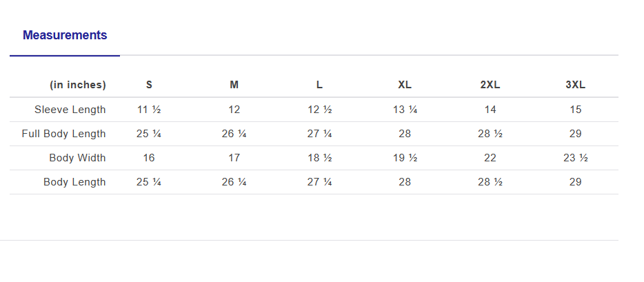Click the S size column header

coord(149,85)
